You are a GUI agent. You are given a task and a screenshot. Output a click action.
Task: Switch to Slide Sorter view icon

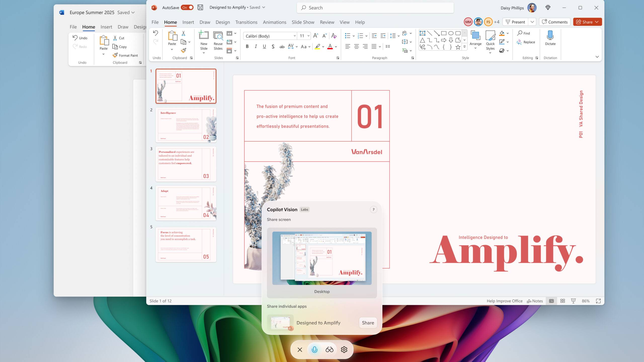click(563, 301)
